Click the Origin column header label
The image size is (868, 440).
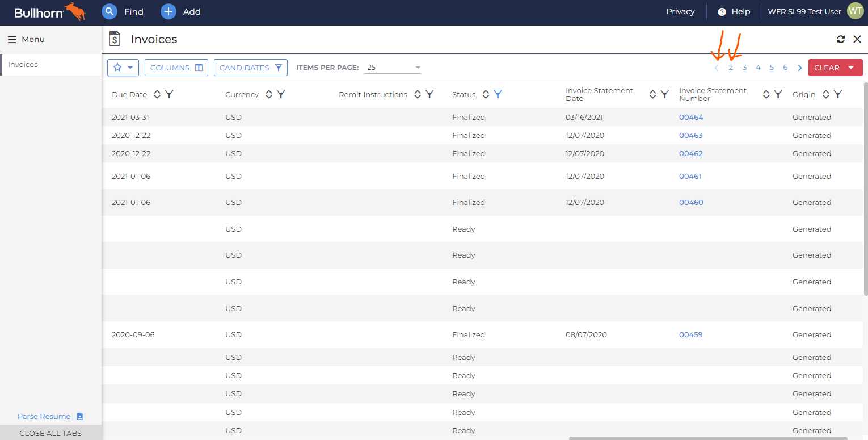(x=804, y=94)
